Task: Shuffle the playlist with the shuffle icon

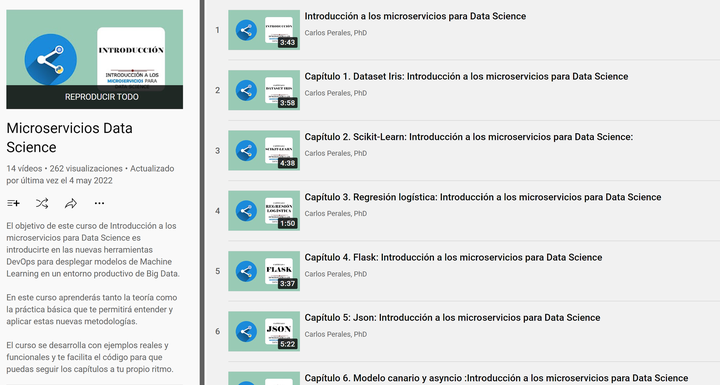Action: pyautogui.click(x=42, y=203)
